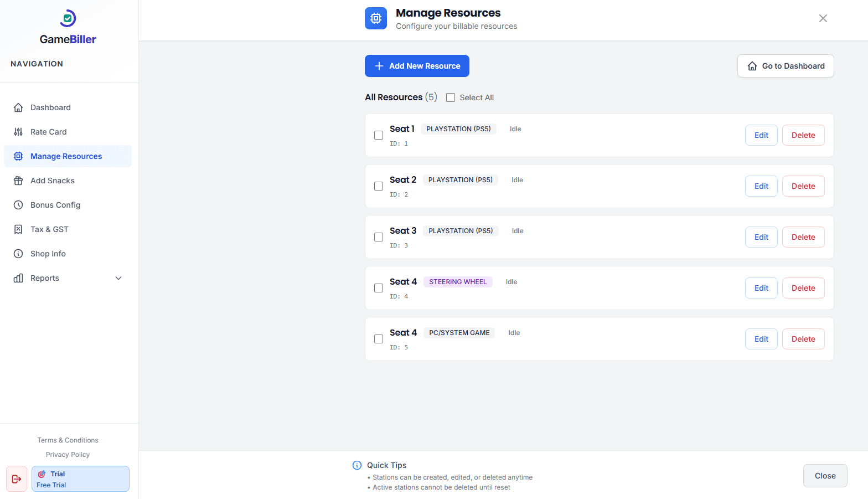The height and width of the screenshot is (499, 868).
Task: Edit the Seat 2 resource
Action: coord(761,186)
